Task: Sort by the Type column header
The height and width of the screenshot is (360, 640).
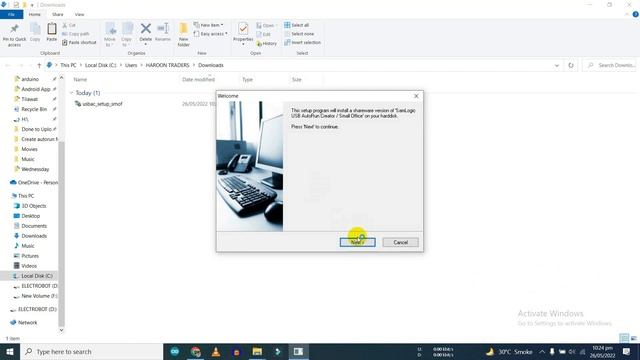Action: pos(247,80)
